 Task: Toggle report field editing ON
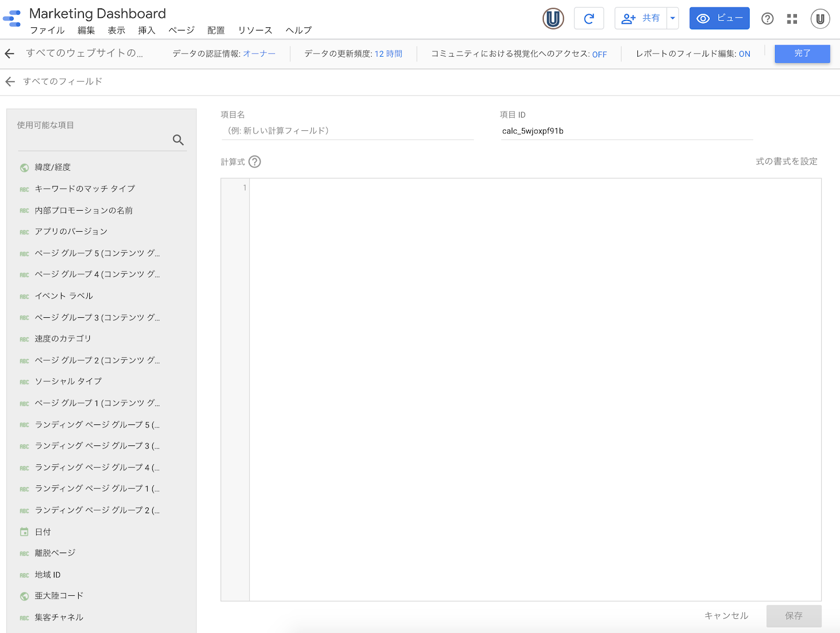pos(744,54)
